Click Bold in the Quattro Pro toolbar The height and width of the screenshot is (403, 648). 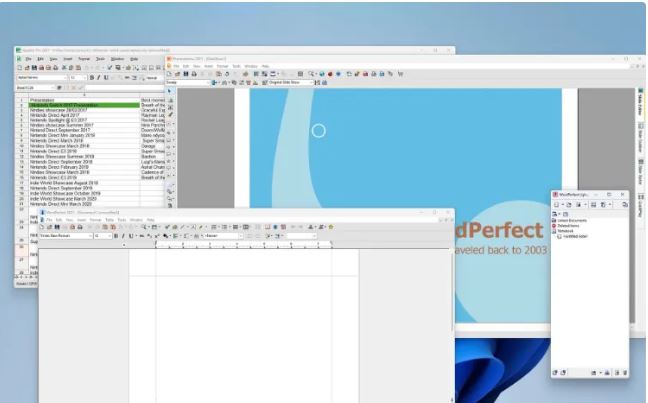[x=92, y=77]
